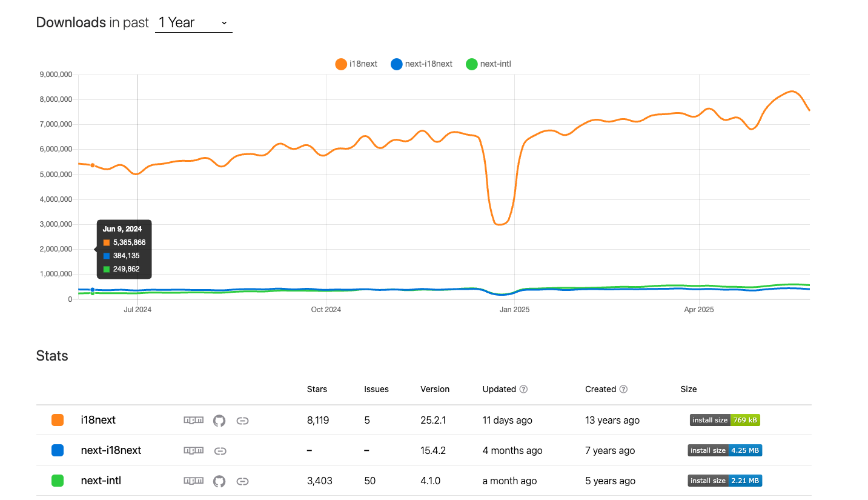
Task: Open the next-intl package name in the Stats table
Action: (101, 481)
